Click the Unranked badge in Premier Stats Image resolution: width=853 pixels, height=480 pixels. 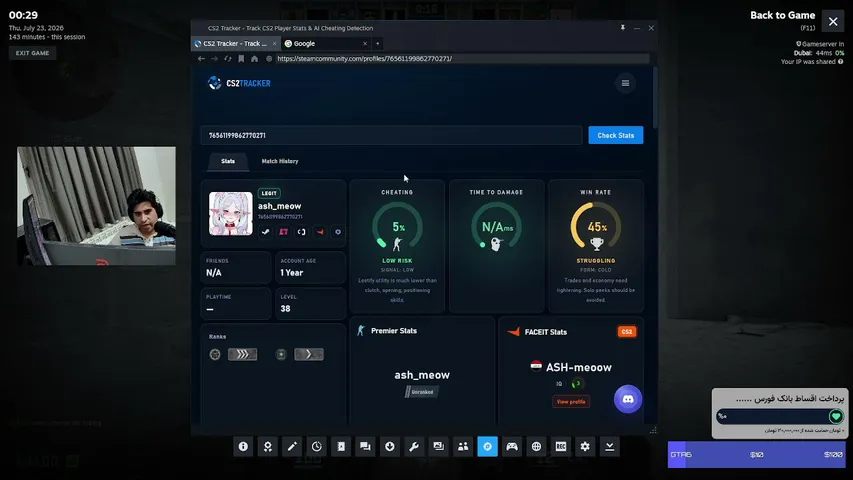422,391
